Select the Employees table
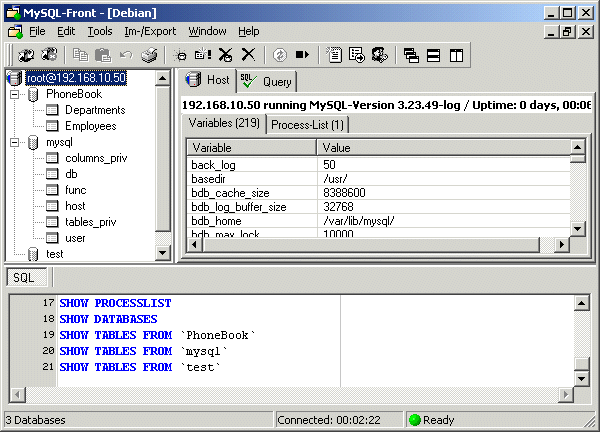Screen dimensions: 600x432 pyautogui.click(x=91, y=126)
